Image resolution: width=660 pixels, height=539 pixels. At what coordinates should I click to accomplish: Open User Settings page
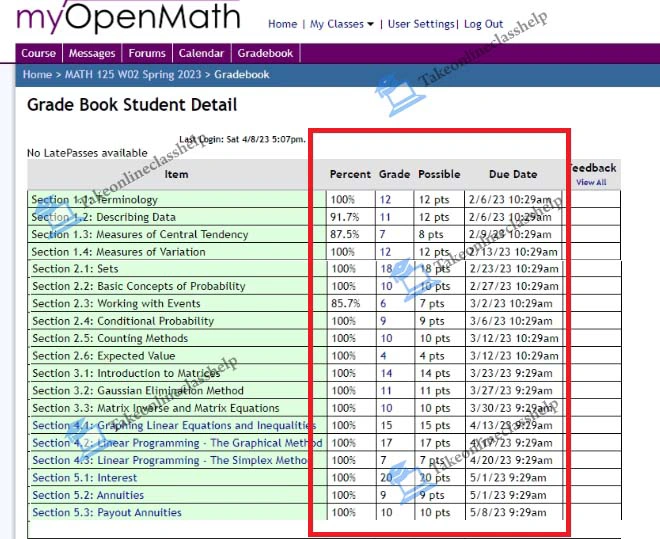(420, 24)
